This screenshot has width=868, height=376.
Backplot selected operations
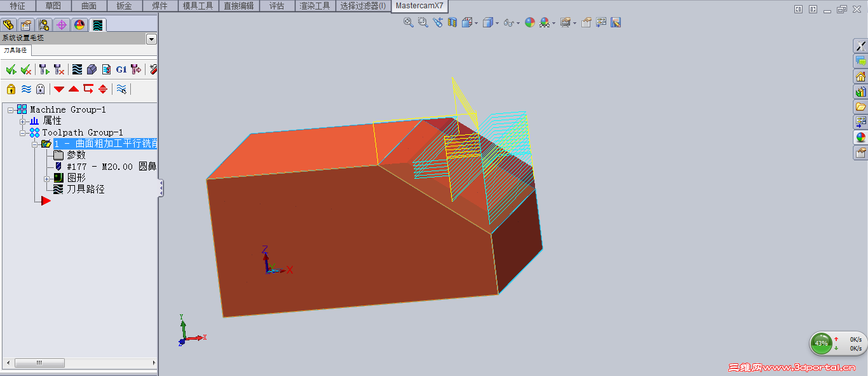[77, 69]
